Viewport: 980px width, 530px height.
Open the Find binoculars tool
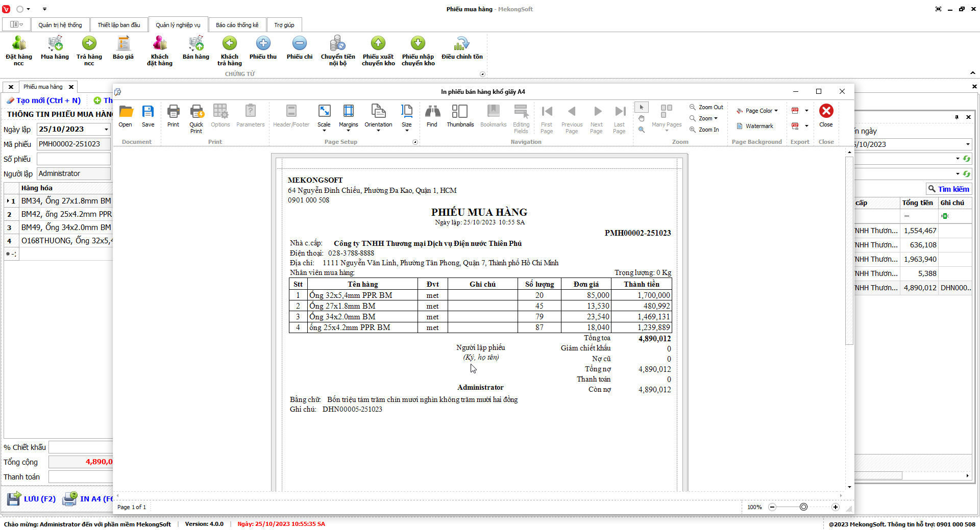(432, 116)
